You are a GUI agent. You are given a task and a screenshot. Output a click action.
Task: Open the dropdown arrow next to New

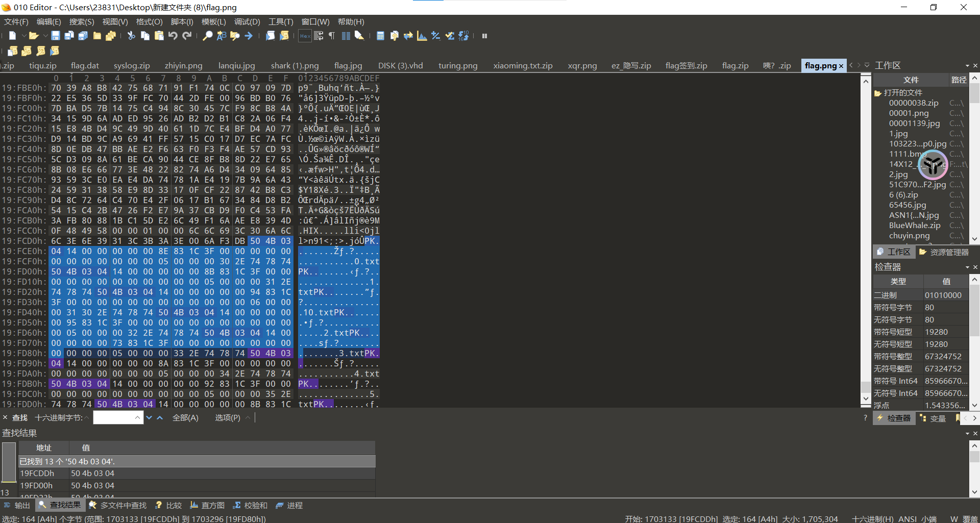pyautogui.click(x=23, y=36)
